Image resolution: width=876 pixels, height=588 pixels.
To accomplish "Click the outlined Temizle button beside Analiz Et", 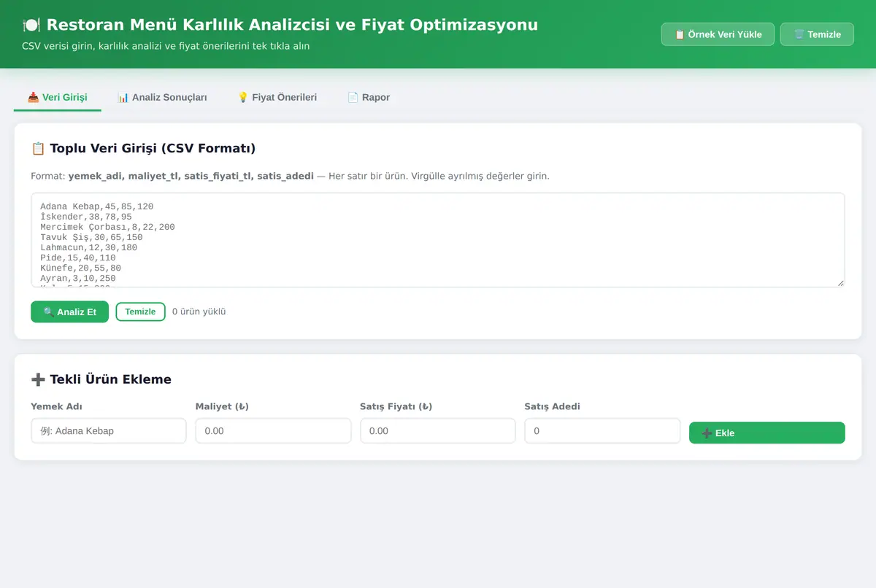I will coord(140,312).
